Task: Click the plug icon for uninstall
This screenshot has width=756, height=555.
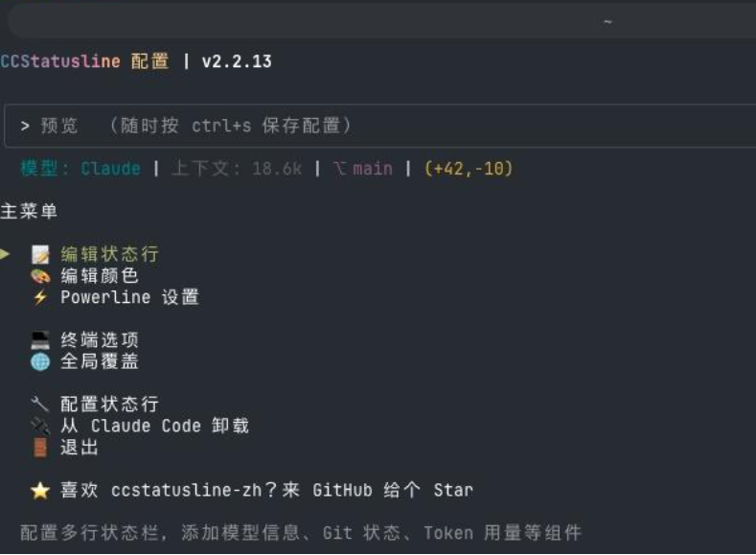Action: 40,426
